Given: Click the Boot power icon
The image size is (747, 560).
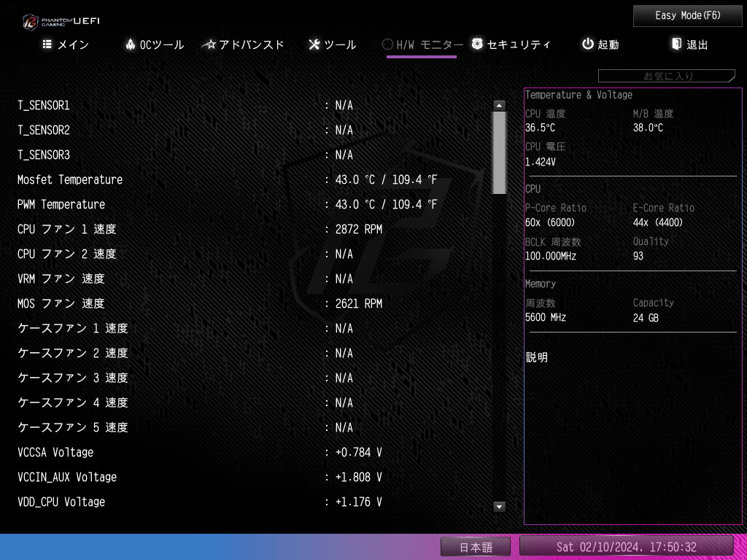Looking at the screenshot, I should pyautogui.click(x=588, y=44).
